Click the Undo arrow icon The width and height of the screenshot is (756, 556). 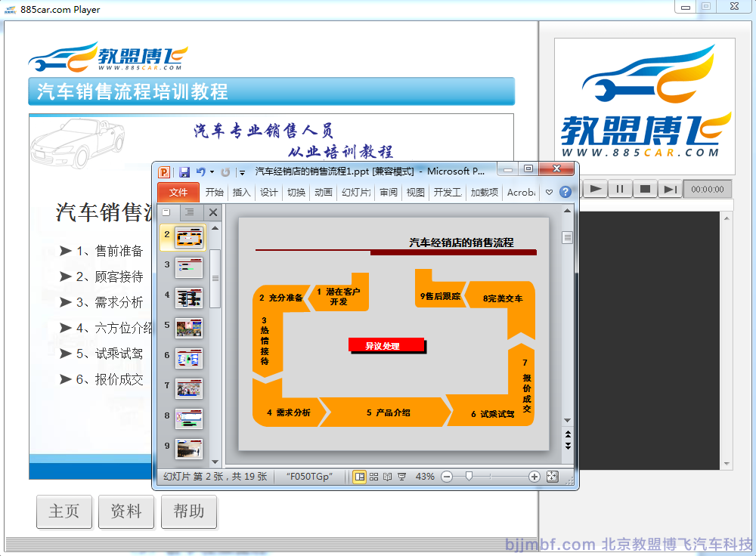click(x=200, y=172)
